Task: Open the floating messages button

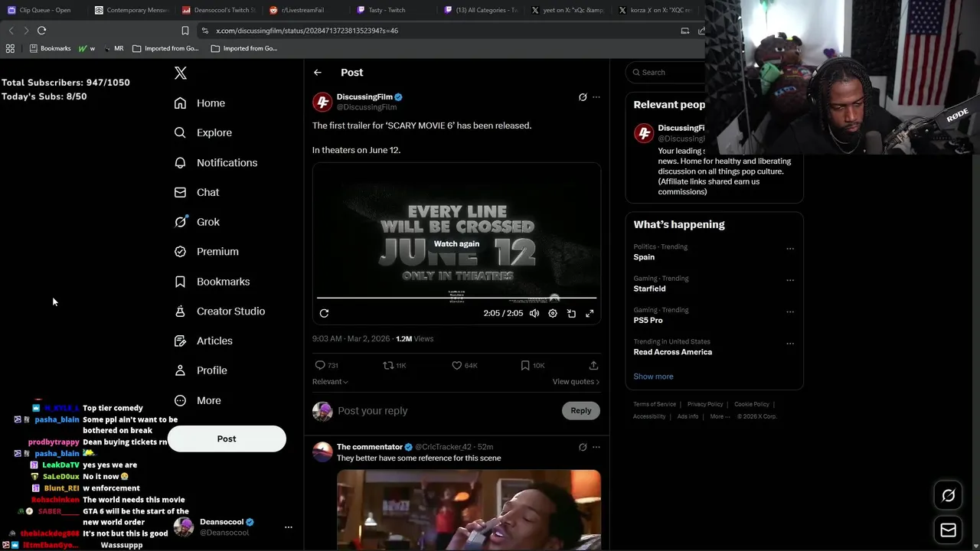Action: click(x=948, y=530)
